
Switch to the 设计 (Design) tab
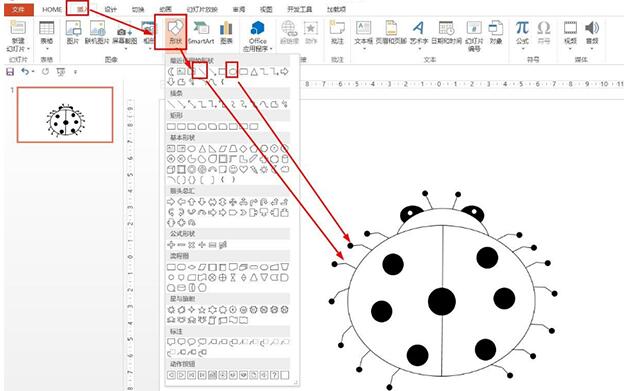click(110, 9)
